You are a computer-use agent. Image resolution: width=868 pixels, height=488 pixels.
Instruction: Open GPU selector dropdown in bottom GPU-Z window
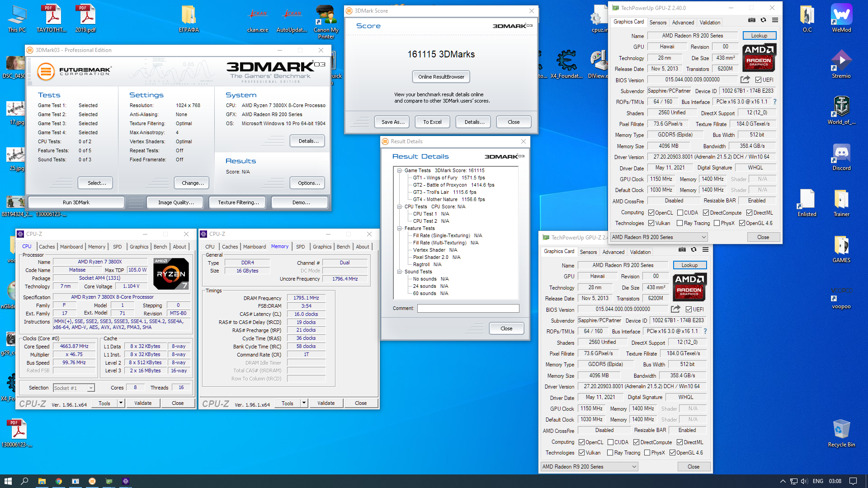[589, 467]
